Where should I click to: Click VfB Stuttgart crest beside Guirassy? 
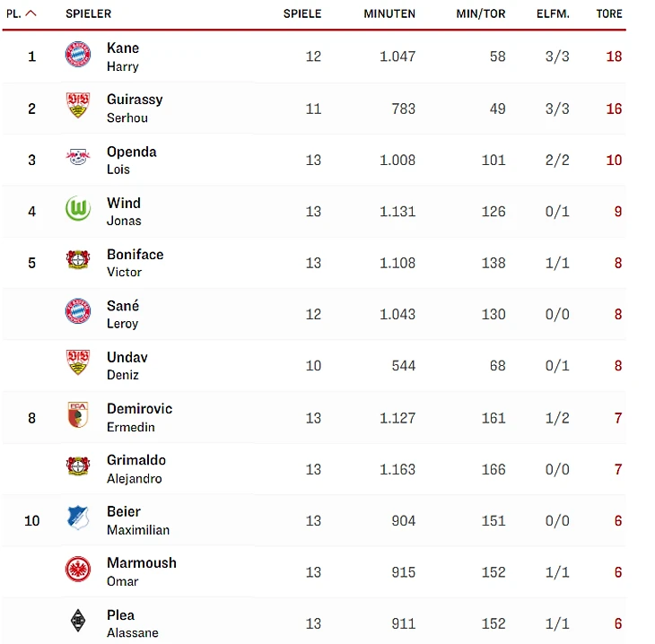pos(78,107)
